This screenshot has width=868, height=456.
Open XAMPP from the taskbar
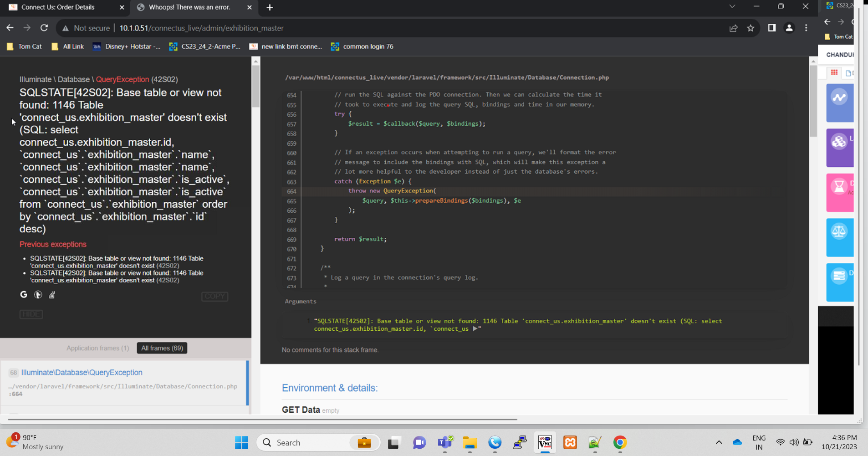[x=570, y=442]
